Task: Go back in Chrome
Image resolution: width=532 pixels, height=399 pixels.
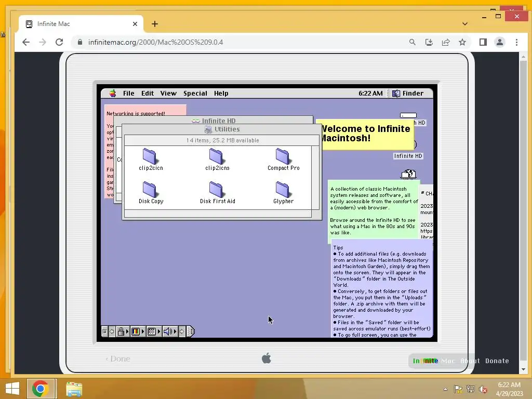Action: click(x=26, y=42)
